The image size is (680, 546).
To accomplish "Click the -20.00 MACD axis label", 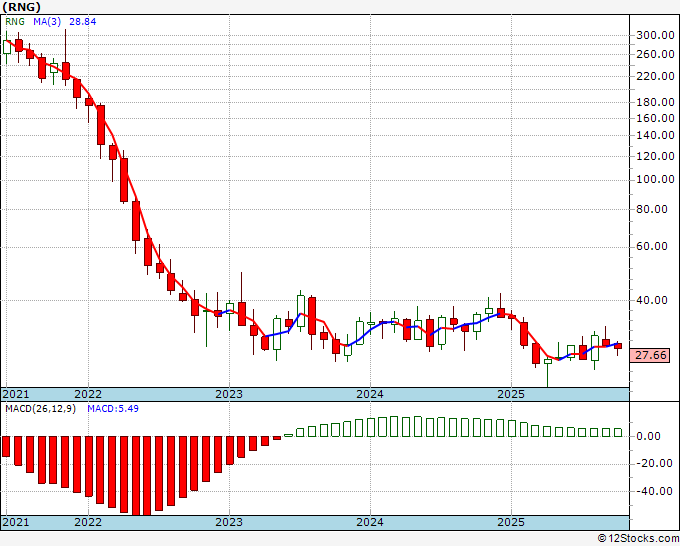I will pos(655,464).
